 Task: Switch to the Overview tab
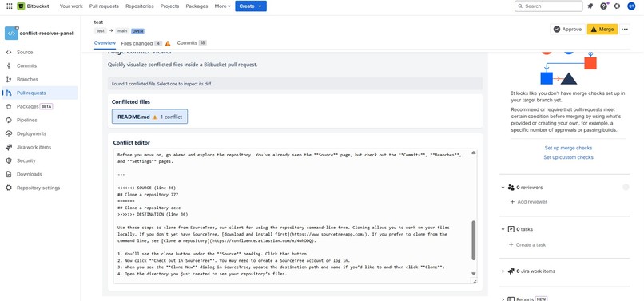105,42
